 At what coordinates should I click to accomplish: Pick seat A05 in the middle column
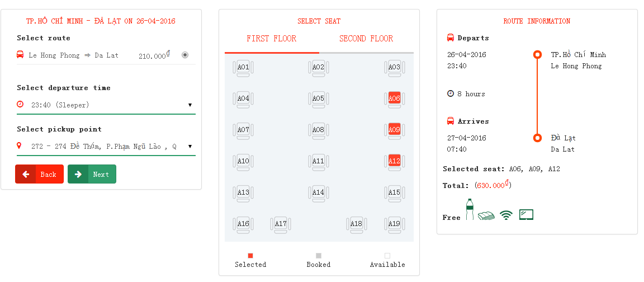pyautogui.click(x=318, y=99)
